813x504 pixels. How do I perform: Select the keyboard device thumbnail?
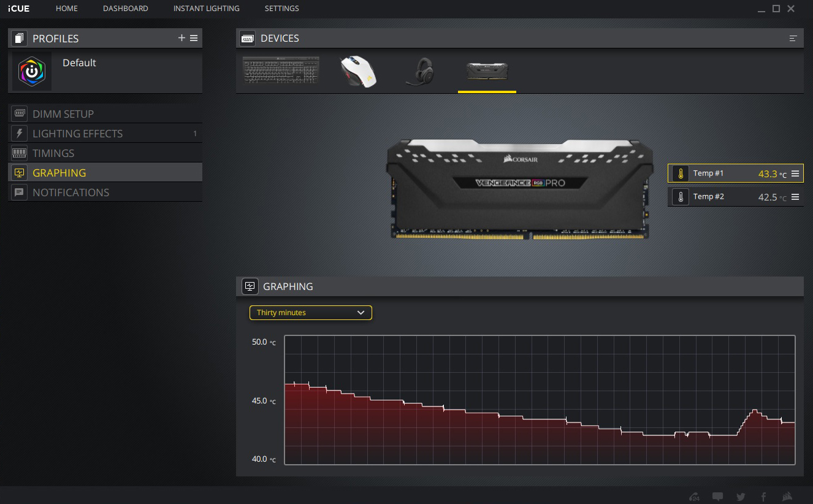(x=281, y=71)
